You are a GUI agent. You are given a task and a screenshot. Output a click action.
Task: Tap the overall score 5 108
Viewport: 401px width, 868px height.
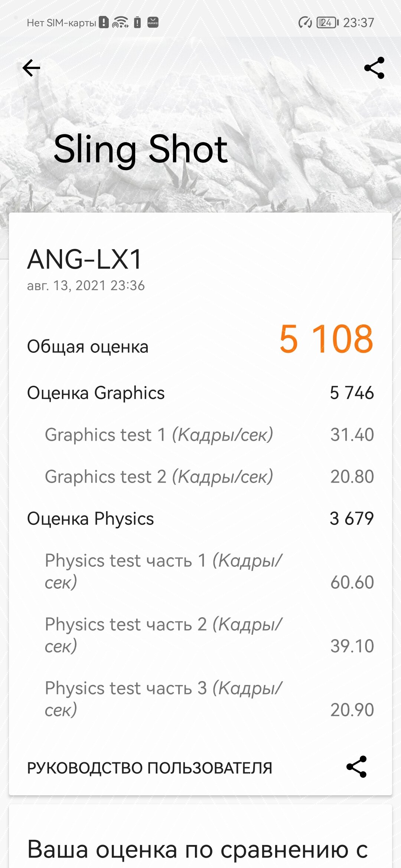[326, 339]
